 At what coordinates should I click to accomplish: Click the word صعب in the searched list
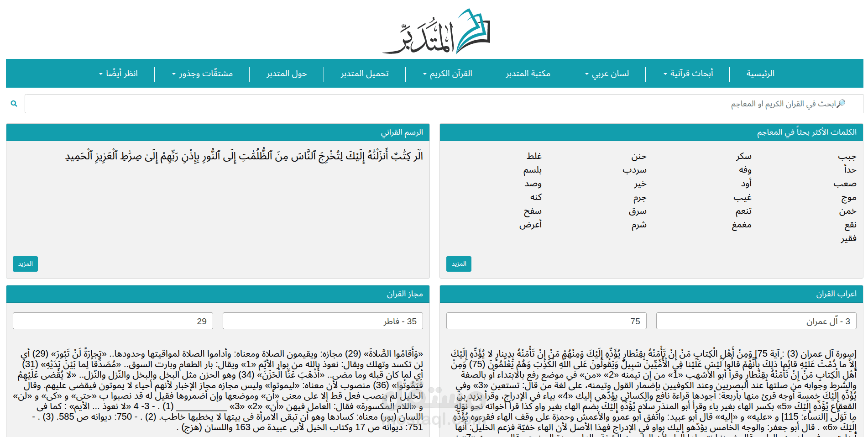click(845, 184)
